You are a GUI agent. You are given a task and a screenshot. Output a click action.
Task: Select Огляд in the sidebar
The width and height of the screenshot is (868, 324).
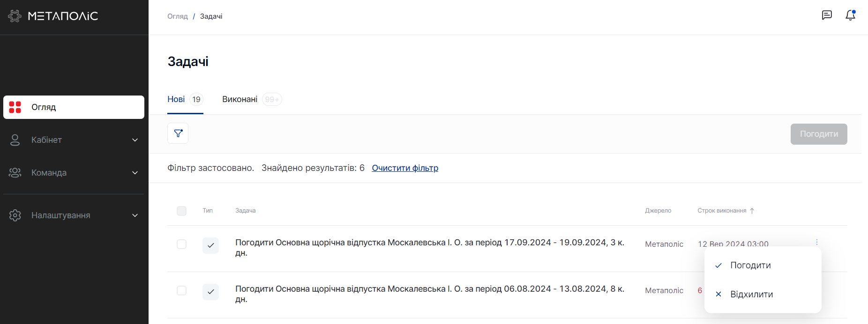74,107
